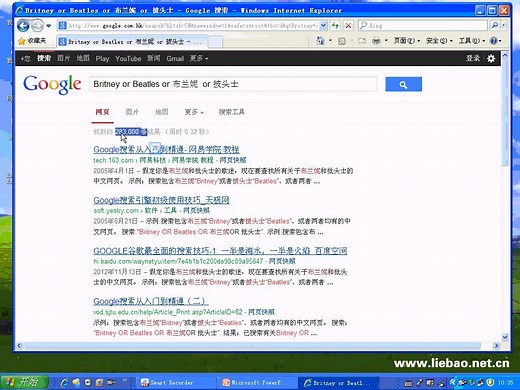Launch Internet Explorer from quick launch
The width and height of the screenshot is (520, 390).
coord(64,382)
